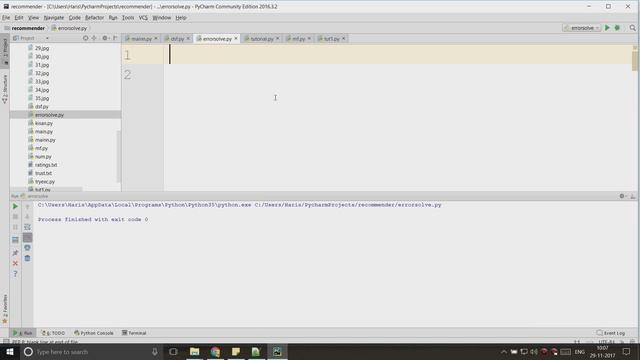Click the Restore layout icon in Run panel
The image size is (640, 360).
coord(16,240)
